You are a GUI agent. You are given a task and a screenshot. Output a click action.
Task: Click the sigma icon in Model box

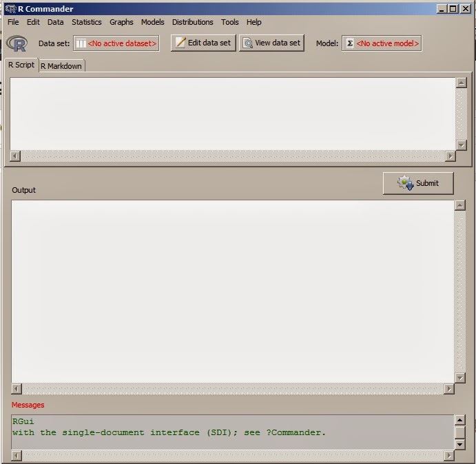350,43
